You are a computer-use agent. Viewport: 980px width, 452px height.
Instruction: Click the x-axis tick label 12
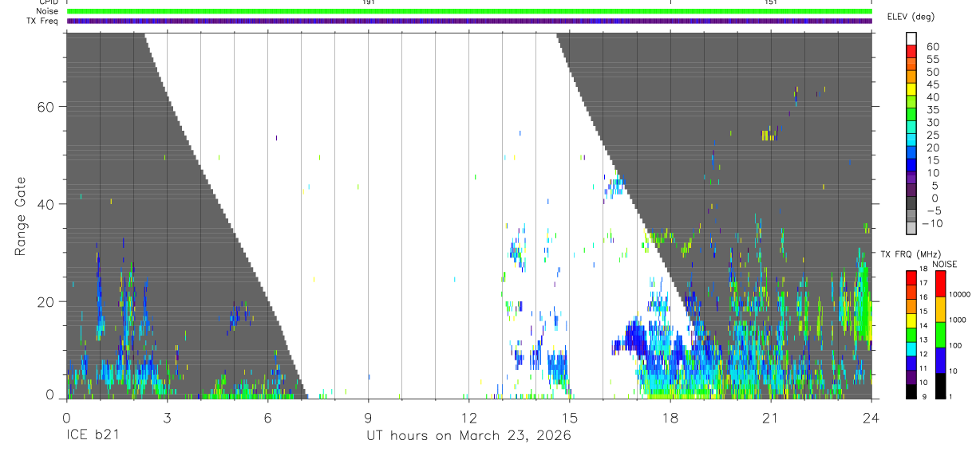pos(468,418)
